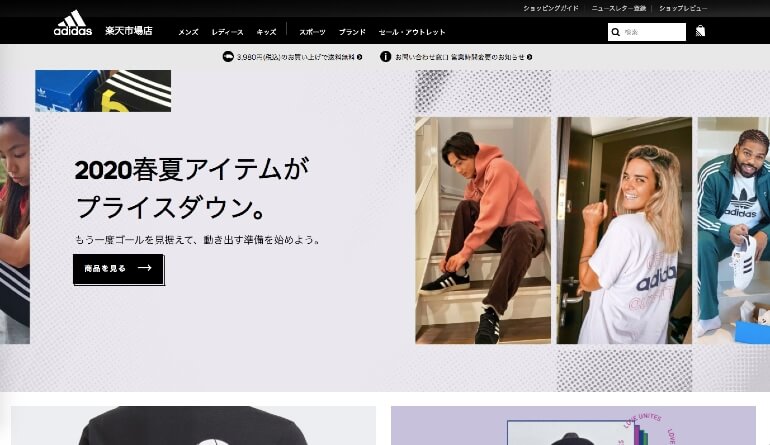The height and width of the screenshot is (445, 770).
Task: Click the girl photo at left edge
Action: point(15,230)
